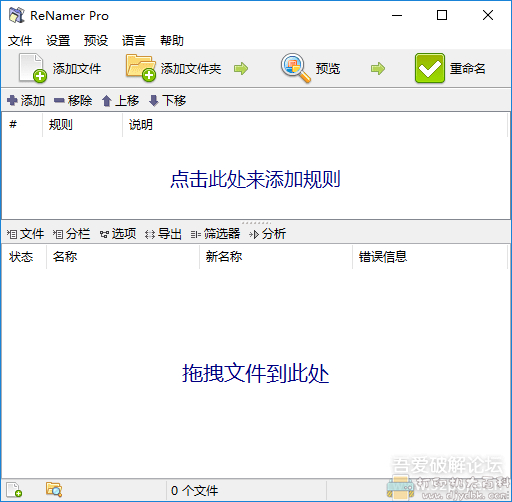Click the 拖拽文件到此处 placeholder text
Screen dimensions: 512x502
click(x=256, y=373)
